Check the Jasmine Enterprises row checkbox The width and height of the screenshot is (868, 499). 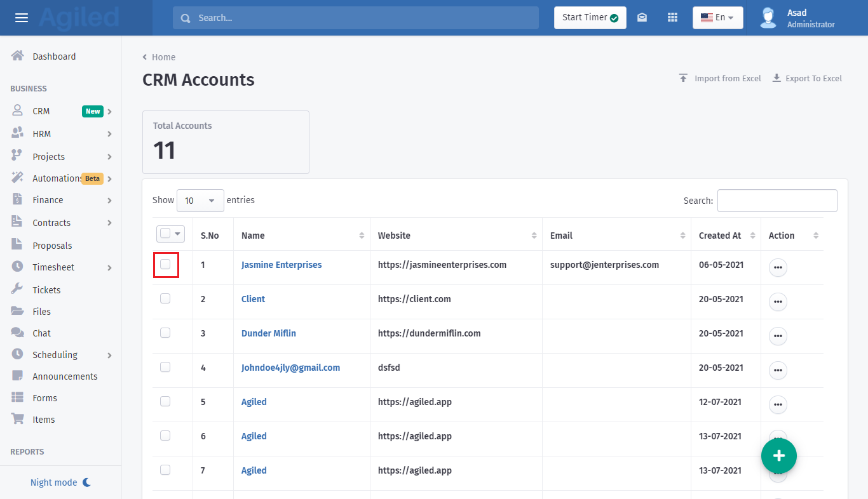point(165,264)
